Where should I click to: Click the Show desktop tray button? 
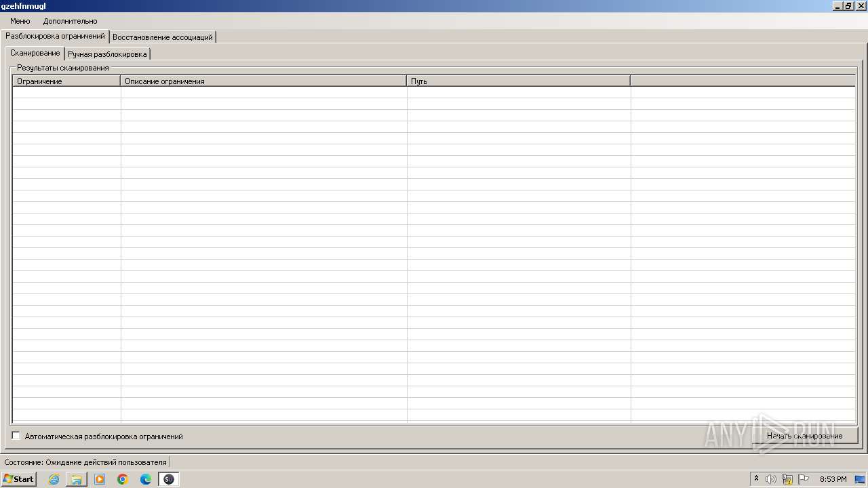tap(861, 479)
